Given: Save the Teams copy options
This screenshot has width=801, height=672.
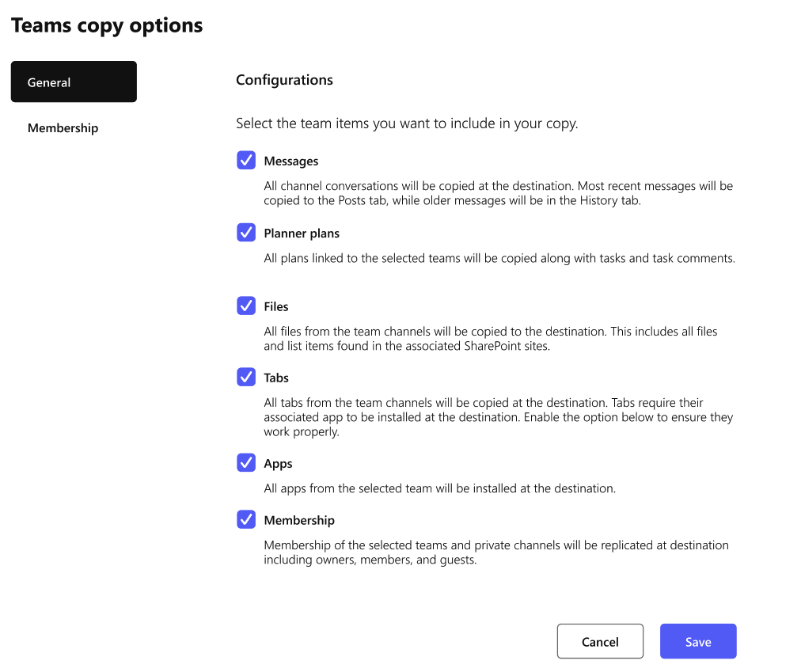Looking at the screenshot, I should [x=698, y=641].
